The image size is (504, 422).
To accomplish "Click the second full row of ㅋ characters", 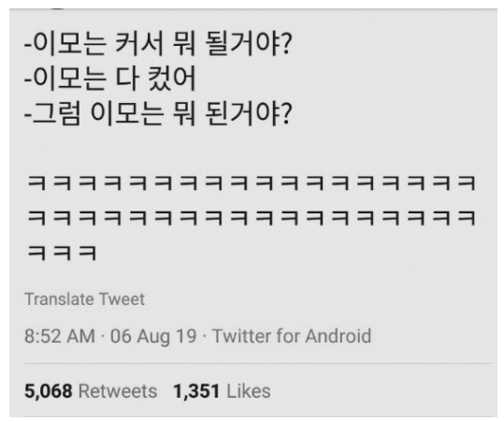I will (x=252, y=218).
